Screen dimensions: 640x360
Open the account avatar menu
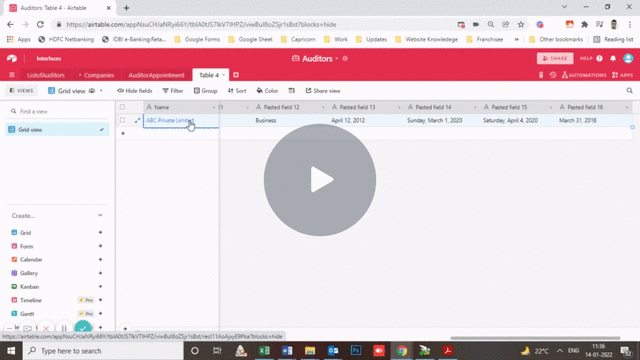click(x=628, y=59)
